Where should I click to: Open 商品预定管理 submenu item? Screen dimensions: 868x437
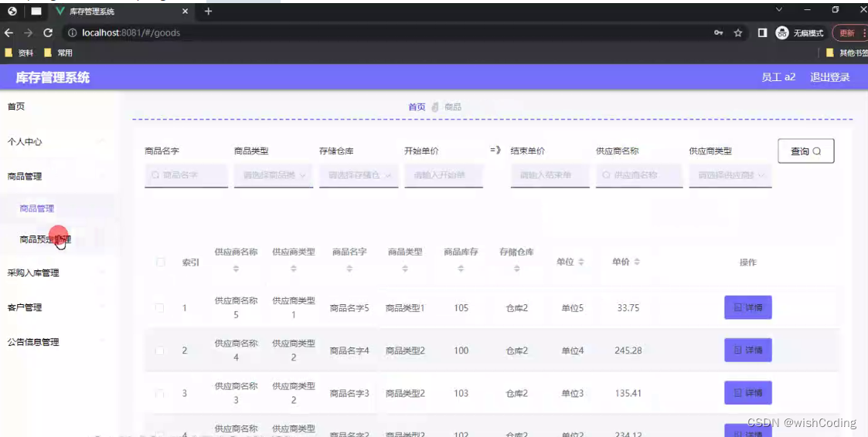pyautogui.click(x=45, y=239)
